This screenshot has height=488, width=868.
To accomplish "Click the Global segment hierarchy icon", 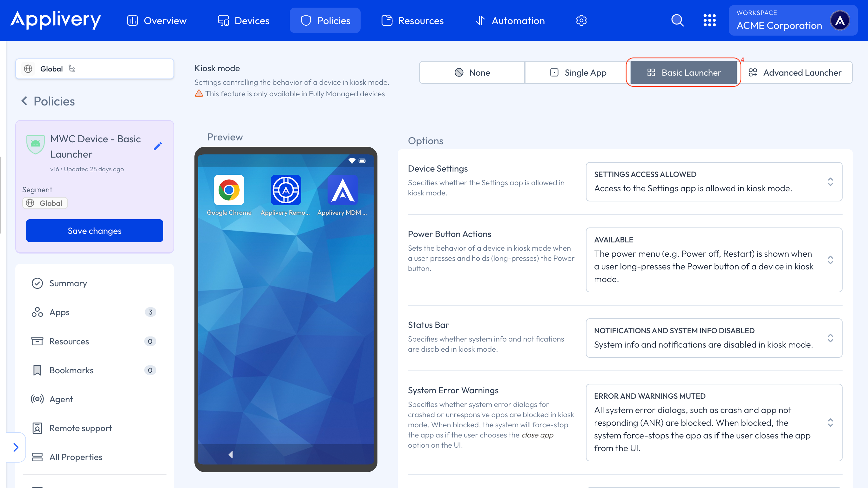I will tap(72, 69).
